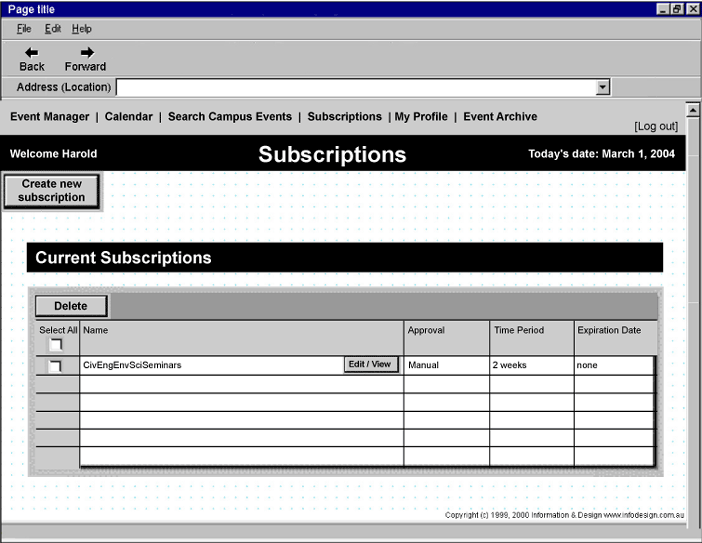Viewport: 702px width, 543px height.
Task: Close the Page title window
Action: coord(692,9)
